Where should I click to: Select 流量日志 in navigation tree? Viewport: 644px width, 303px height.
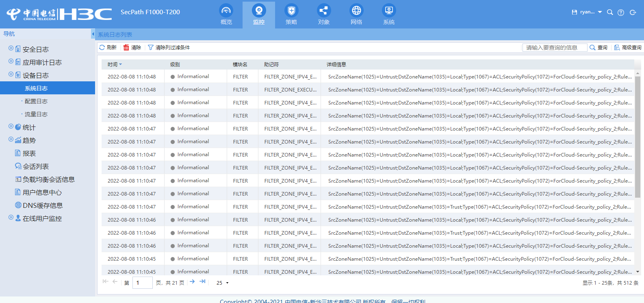pyautogui.click(x=36, y=114)
